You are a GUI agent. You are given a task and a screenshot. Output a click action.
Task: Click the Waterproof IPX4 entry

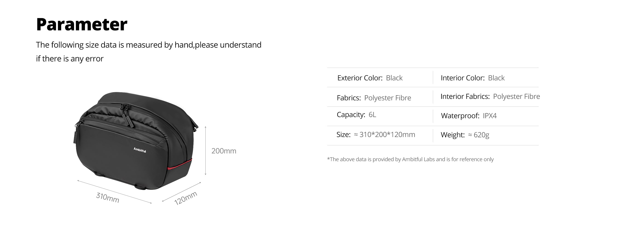tap(469, 116)
